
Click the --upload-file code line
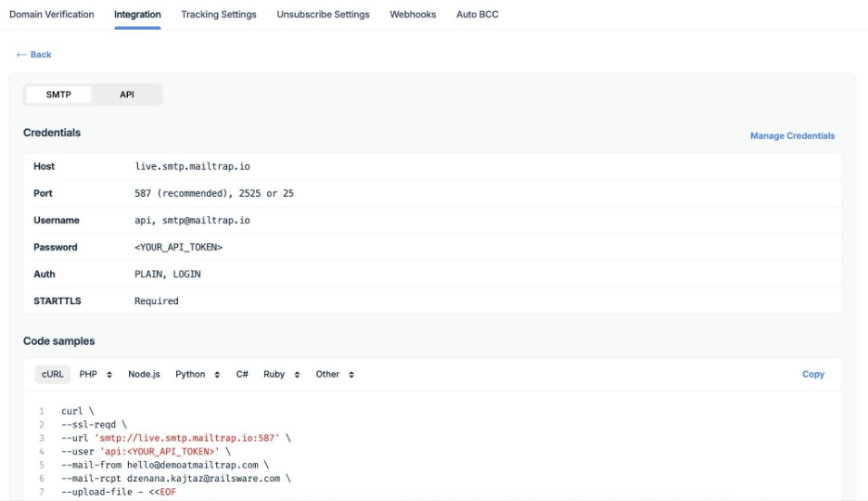119,492
